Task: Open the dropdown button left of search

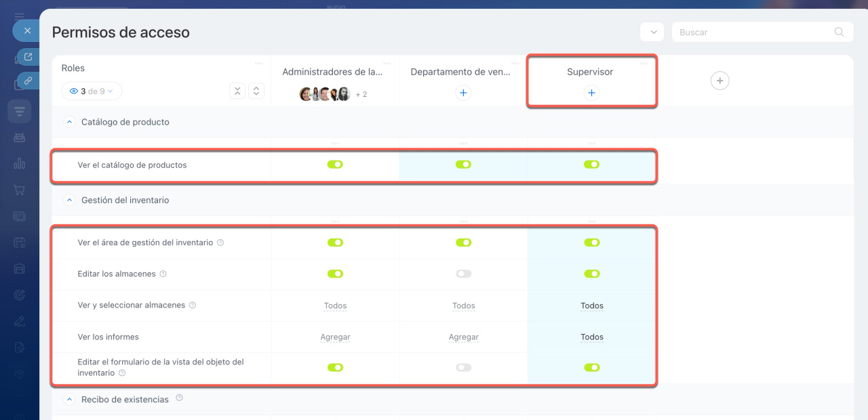Action: 652,32
